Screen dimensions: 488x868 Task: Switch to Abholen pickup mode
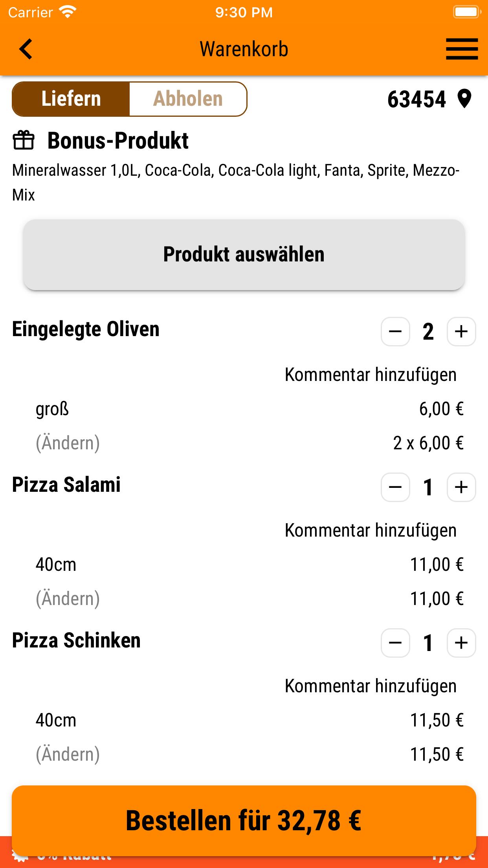point(188,99)
